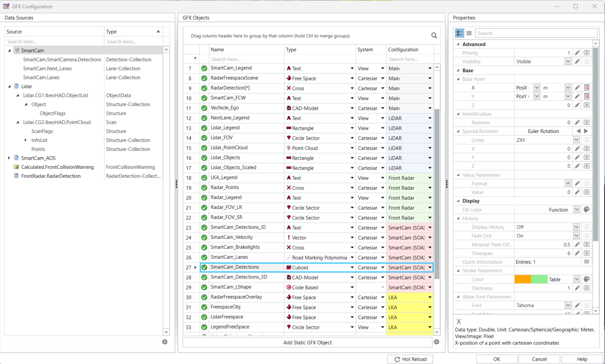Collapse the Advanced properties section
The width and height of the screenshot is (605, 364).
pyautogui.click(x=458, y=44)
